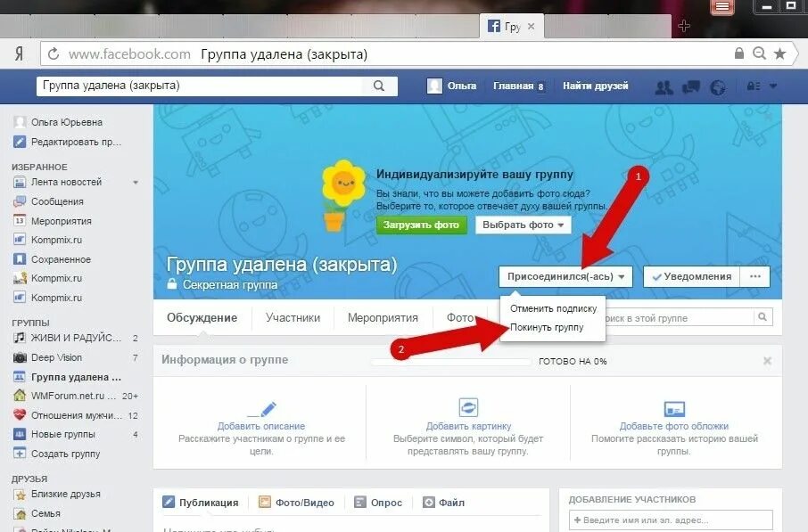Select Группа удалена in sidebar groups

point(76,377)
